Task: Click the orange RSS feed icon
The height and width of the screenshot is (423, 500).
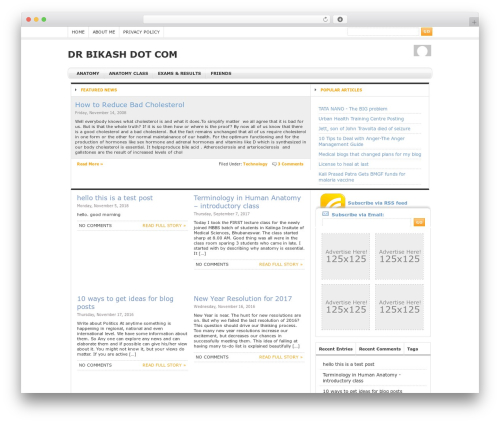Action: tap(332, 201)
